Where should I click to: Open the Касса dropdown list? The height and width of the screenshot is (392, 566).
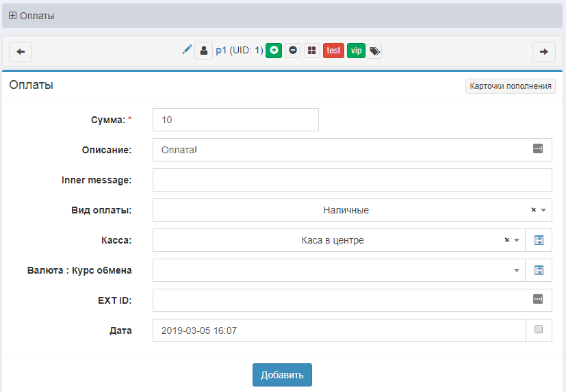(x=517, y=240)
